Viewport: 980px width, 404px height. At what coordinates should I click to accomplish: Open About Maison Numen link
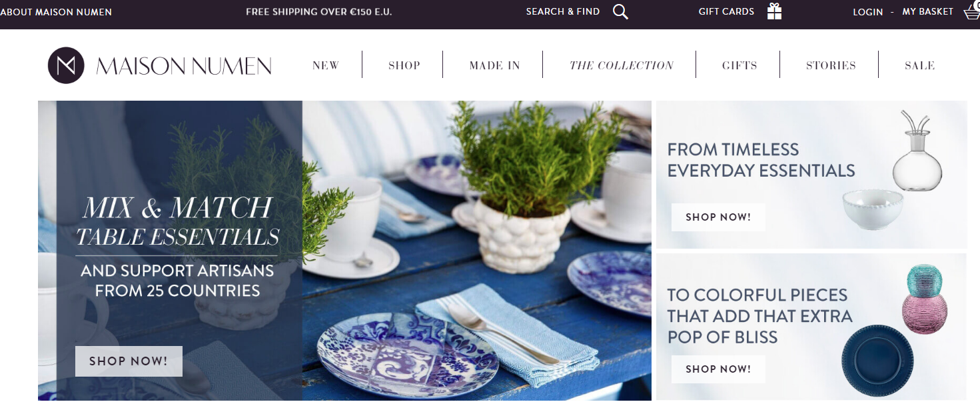56,12
